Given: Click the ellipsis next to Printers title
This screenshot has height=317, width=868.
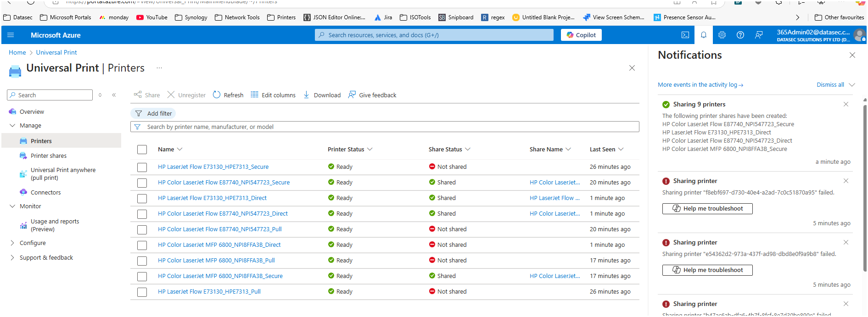Looking at the screenshot, I should 159,68.
